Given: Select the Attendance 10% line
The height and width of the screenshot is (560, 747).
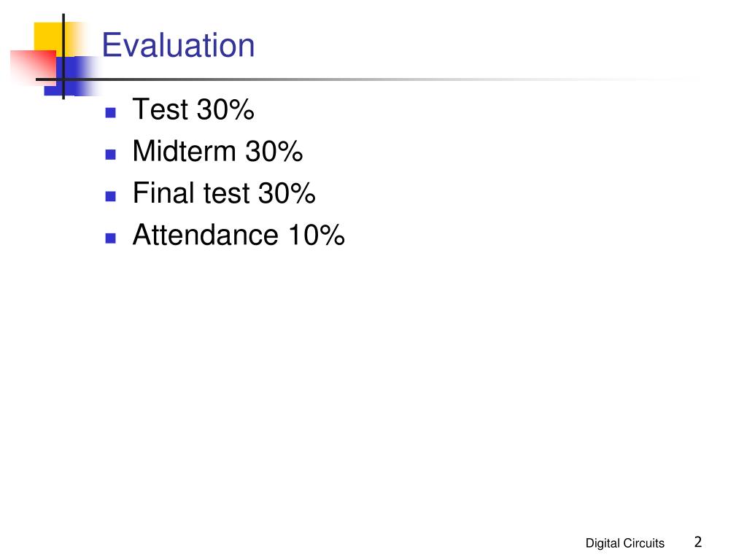Looking at the screenshot, I should tap(239, 235).
